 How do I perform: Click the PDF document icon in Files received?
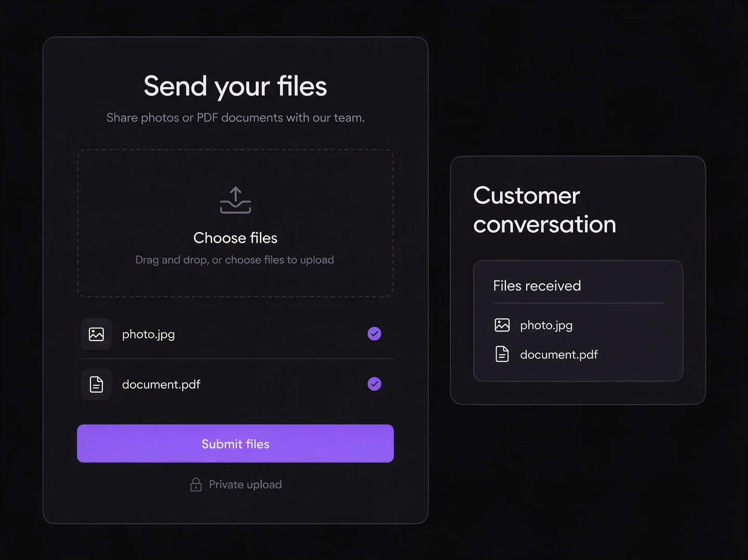click(502, 354)
